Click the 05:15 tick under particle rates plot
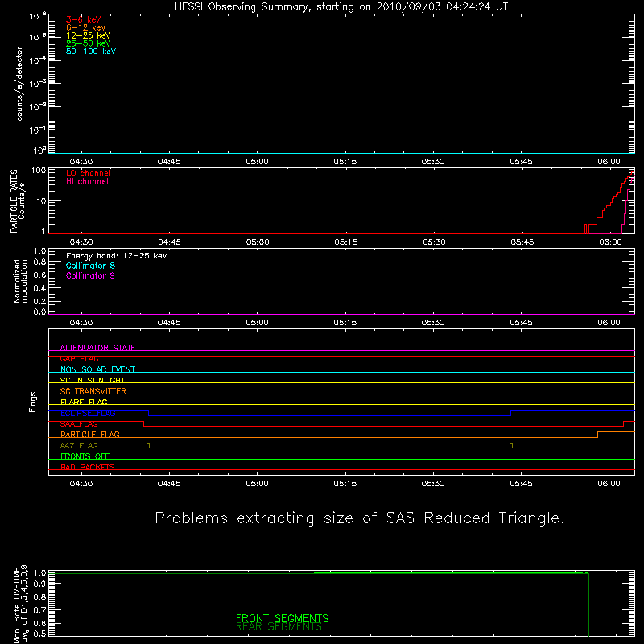This screenshot has height=644, width=644. [346, 242]
